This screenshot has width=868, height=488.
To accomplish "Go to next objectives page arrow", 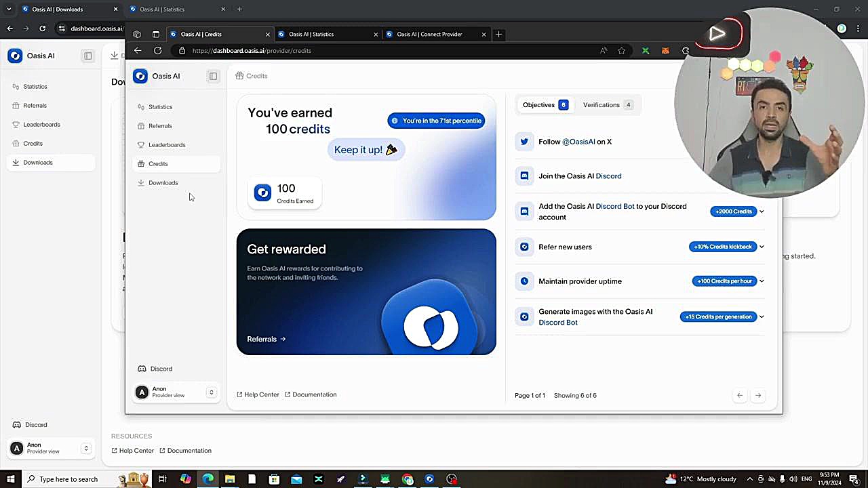I will point(758,395).
